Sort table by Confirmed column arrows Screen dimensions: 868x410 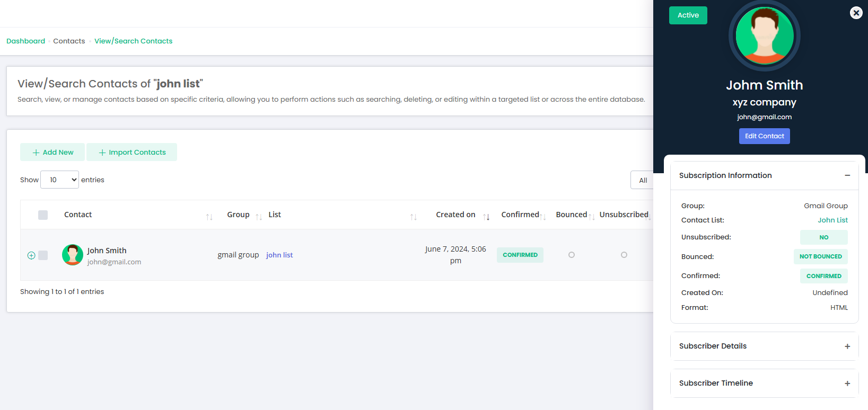543,217
